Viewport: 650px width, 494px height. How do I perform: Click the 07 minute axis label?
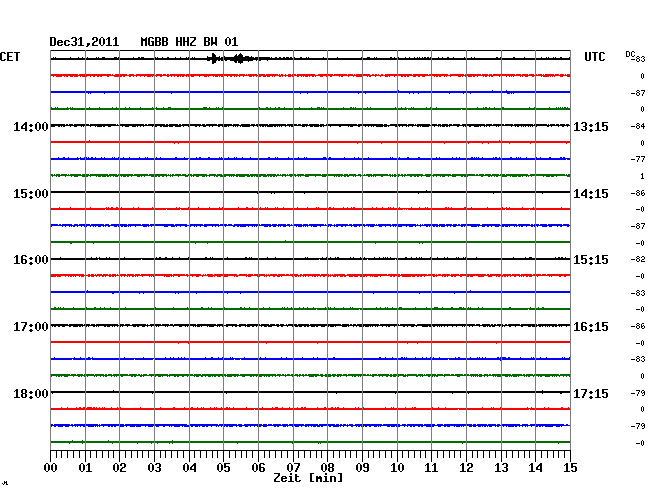point(293,468)
